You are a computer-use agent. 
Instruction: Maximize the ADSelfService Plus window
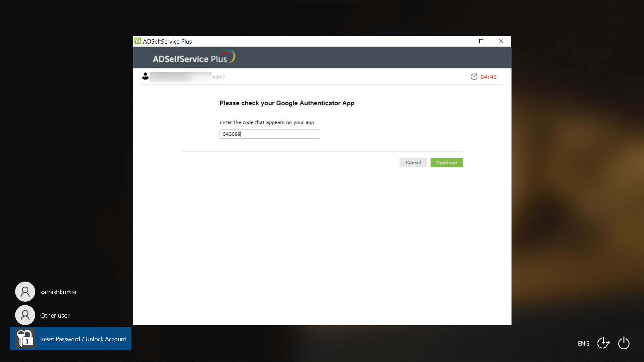coord(481,41)
